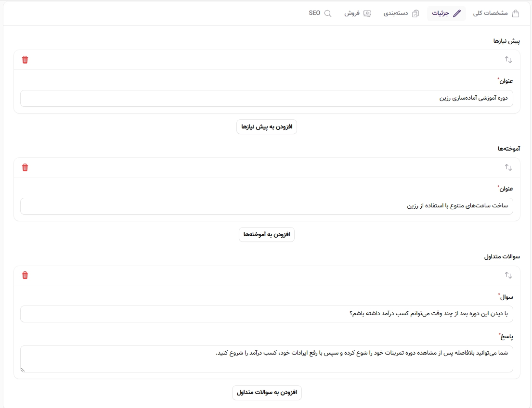Click reorder arrows on سوالات متداول item
532x408 pixels.
[508, 275]
